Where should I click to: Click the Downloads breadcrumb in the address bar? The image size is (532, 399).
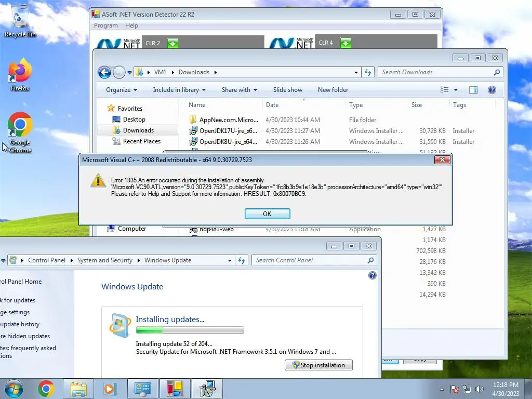pyautogui.click(x=194, y=72)
